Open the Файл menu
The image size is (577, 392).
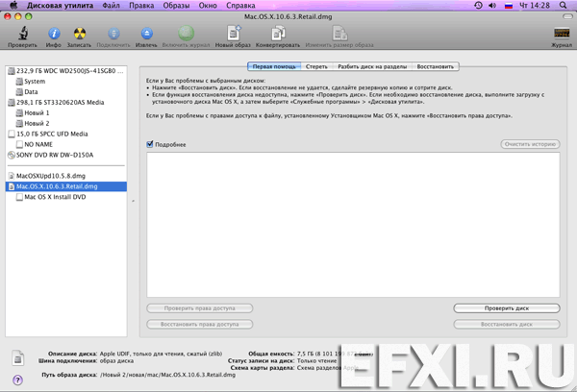[112, 5]
